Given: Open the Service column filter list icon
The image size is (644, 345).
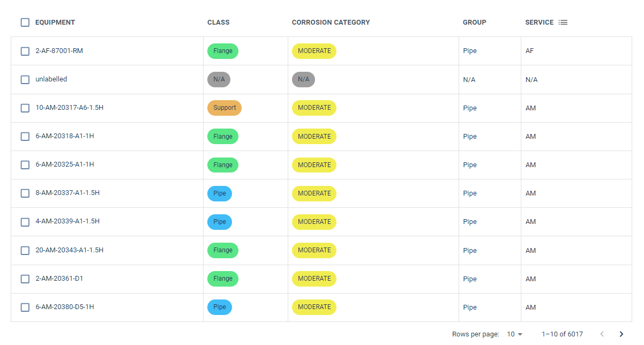Looking at the screenshot, I should pyautogui.click(x=563, y=22).
